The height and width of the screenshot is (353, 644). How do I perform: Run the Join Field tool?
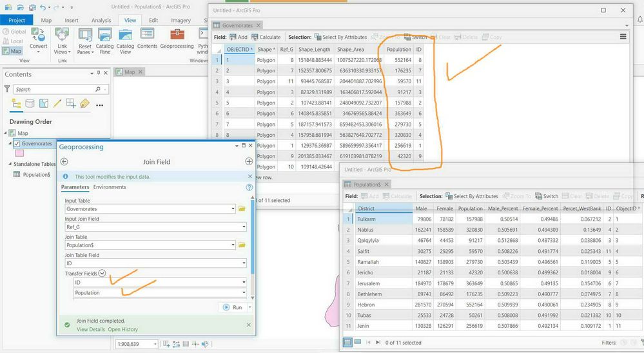pos(233,307)
